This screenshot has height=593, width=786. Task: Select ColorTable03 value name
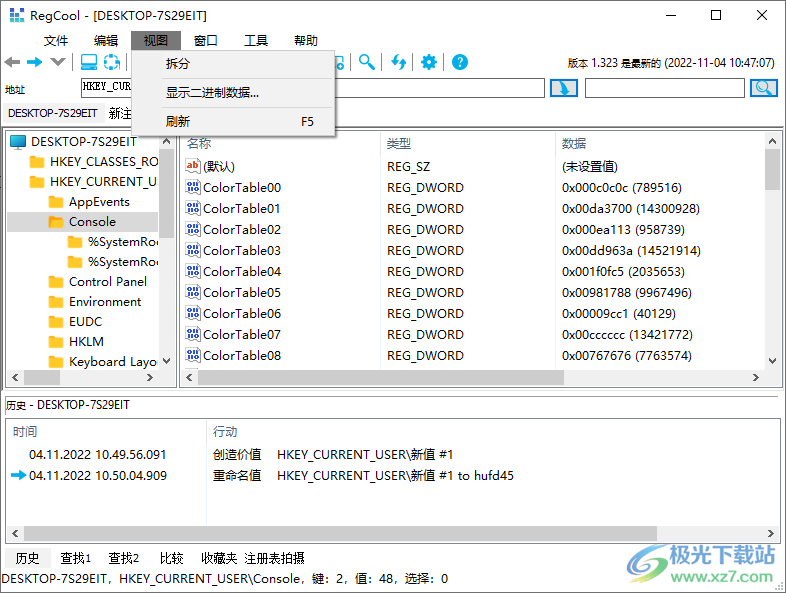click(x=242, y=251)
